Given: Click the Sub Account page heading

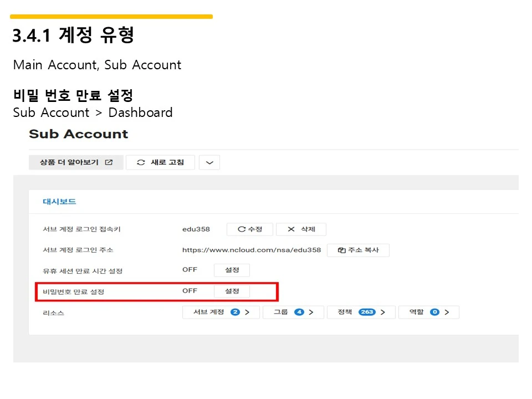Looking at the screenshot, I should coord(79,134).
